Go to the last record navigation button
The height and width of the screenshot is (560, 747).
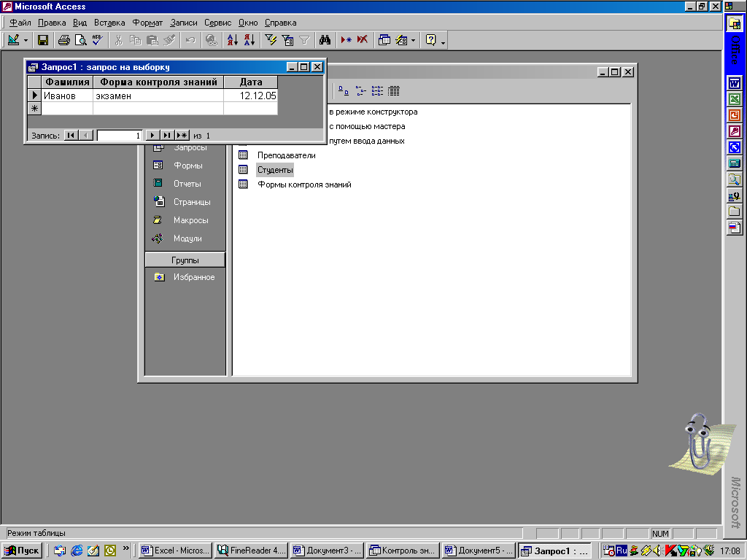167,135
